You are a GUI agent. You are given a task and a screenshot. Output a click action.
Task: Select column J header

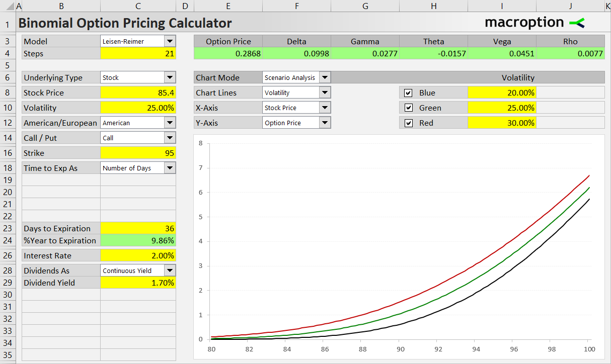570,6
